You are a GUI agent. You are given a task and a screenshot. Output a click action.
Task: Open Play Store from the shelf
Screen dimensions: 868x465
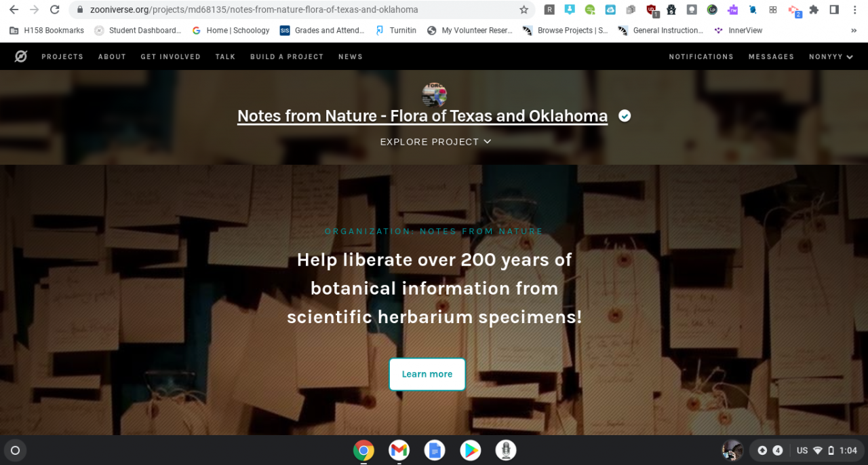tap(470, 450)
